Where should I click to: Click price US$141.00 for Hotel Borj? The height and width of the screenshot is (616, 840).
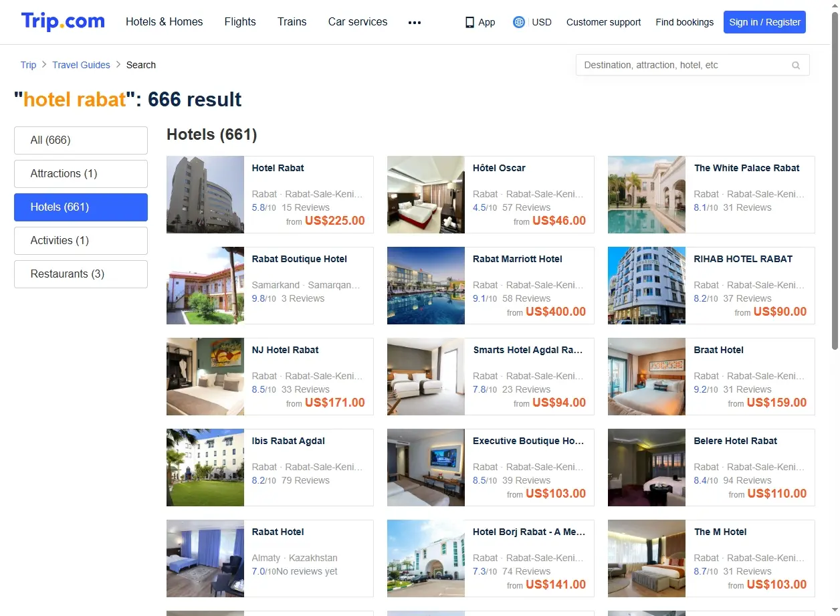coord(556,585)
